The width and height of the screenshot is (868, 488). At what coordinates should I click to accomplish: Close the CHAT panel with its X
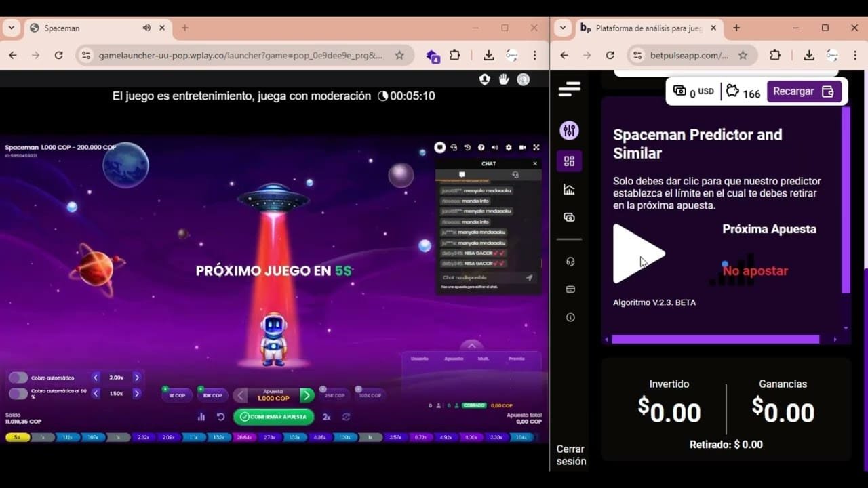point(534,163)
